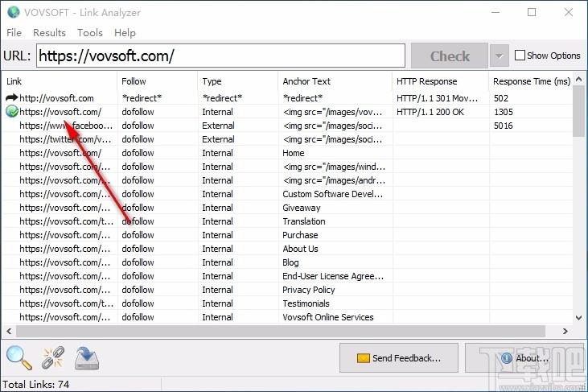588x392 pixels.
Task: Click the horizontal scrollbar right arrow
Action: [x=565, y=331]
